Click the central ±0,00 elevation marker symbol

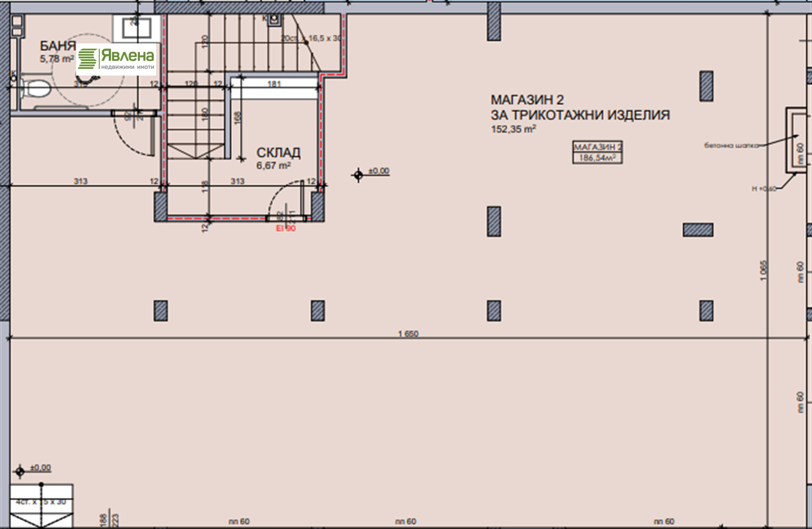point(358,175)
